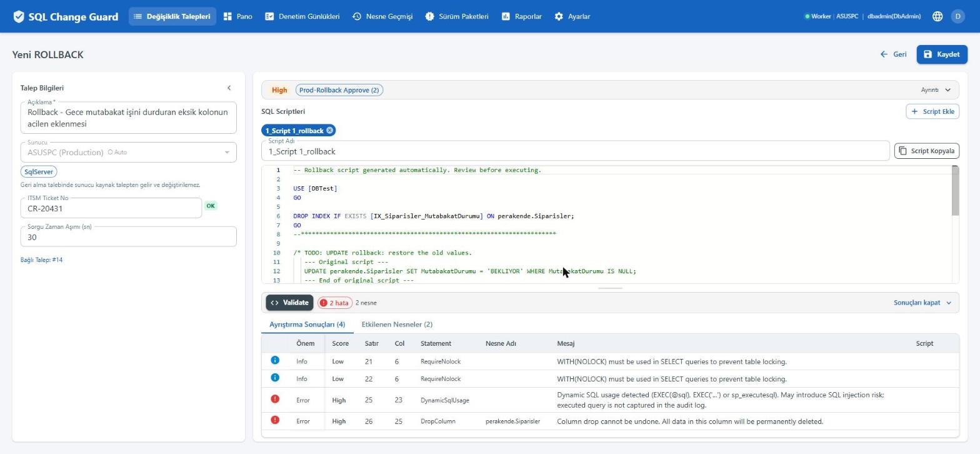Expand the Ayrıntı details section
The image size is (980, 454).
click(936, 90)
